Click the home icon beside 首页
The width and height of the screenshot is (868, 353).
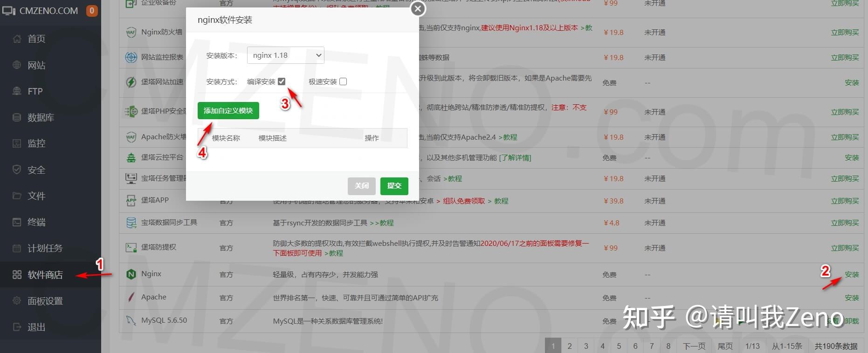[x=17, y=39]
